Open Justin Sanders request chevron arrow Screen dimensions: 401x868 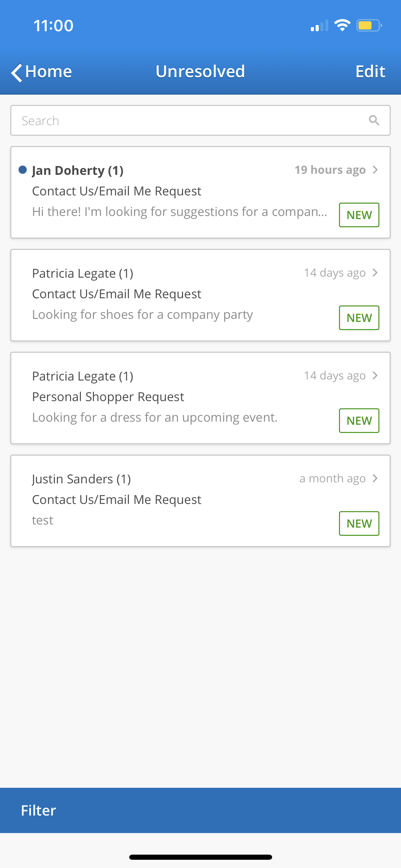(x=375, y=478)
